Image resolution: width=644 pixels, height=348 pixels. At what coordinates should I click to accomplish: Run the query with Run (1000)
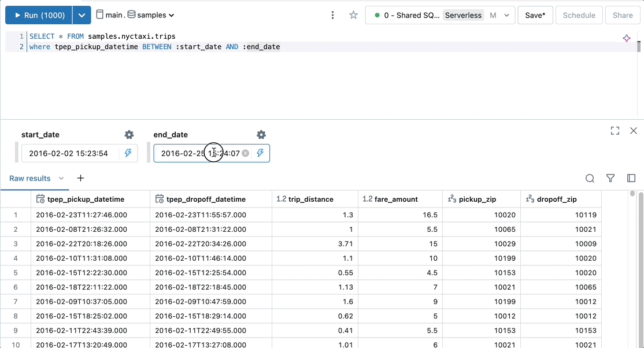[x=39, y=15]
